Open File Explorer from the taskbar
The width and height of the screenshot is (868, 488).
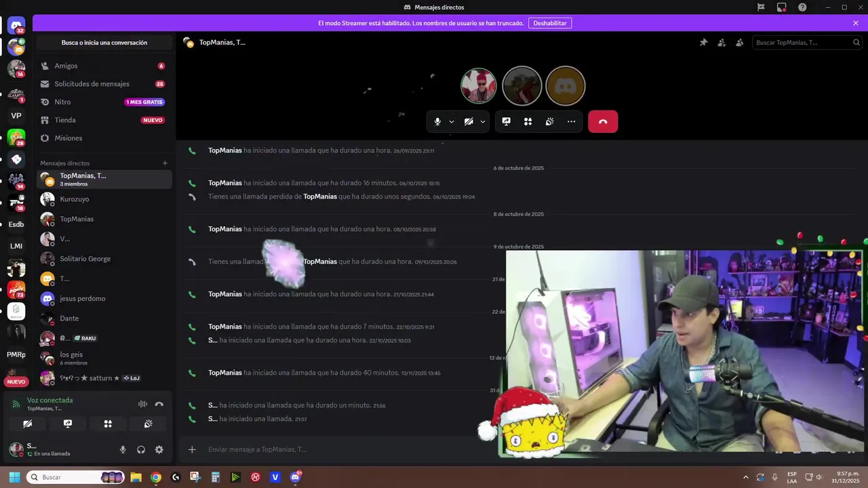(x=136, y=477)
